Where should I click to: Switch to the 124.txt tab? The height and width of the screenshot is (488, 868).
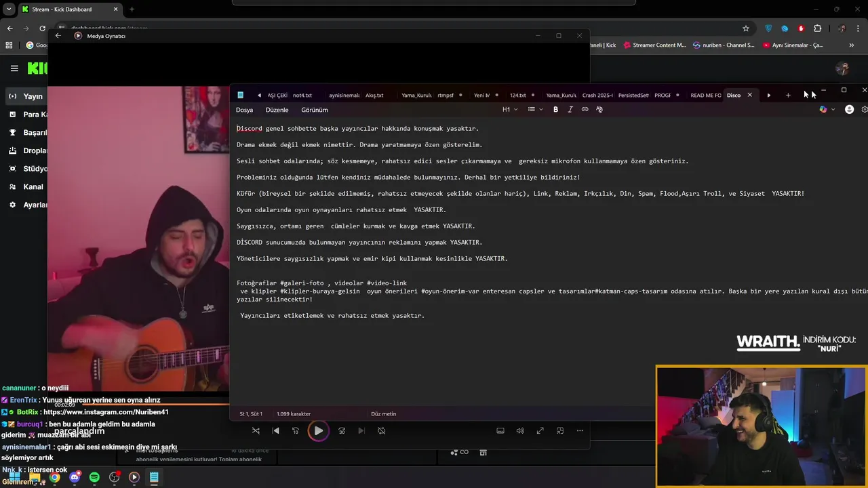[518, 96]
